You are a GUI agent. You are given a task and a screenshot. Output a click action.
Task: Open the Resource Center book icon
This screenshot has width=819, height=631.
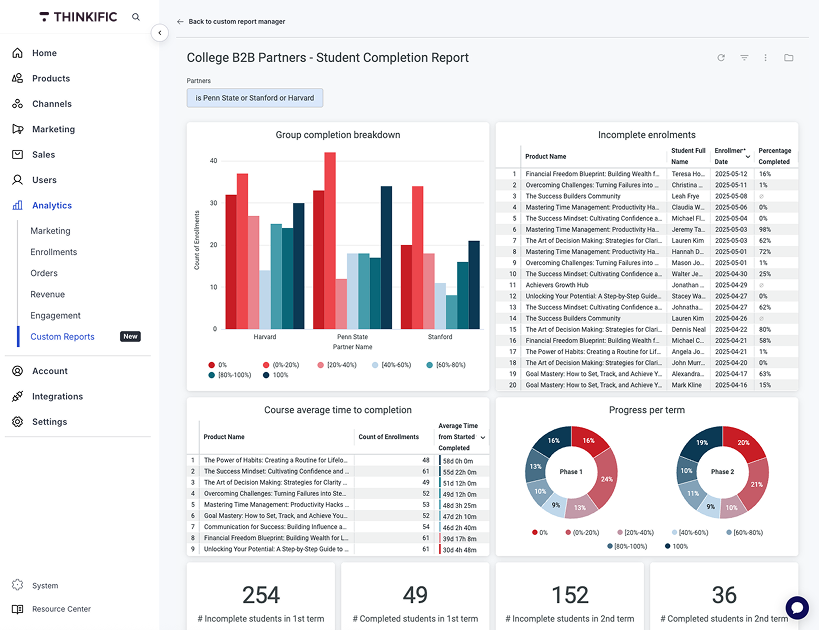click(17, 609)
